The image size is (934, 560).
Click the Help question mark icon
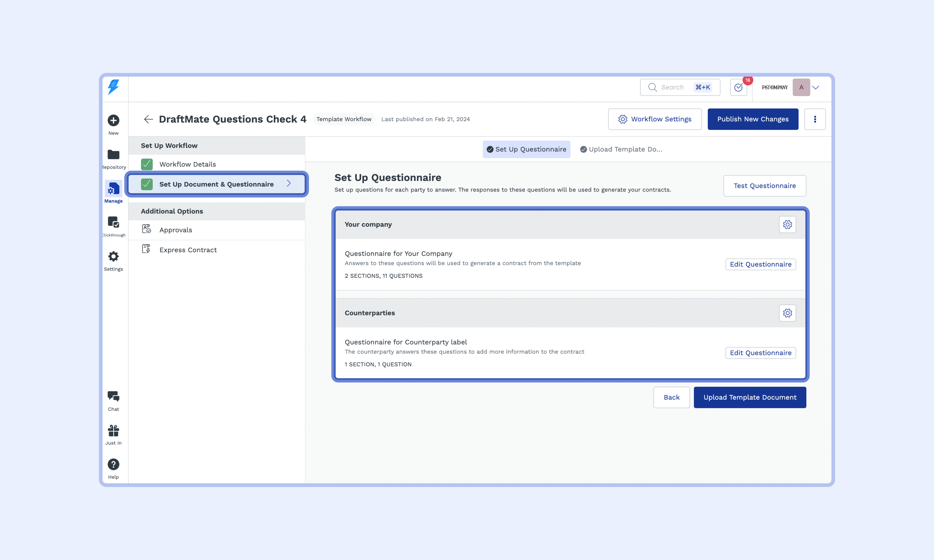pyautogui.click(x=113, y=465)
